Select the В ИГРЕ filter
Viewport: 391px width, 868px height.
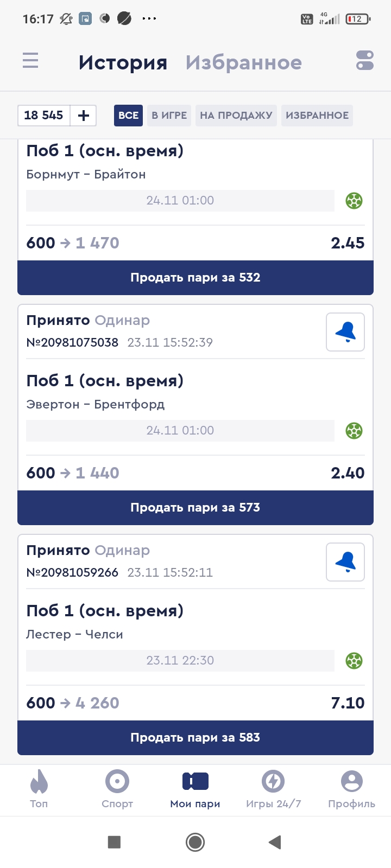tap(169, 116)
